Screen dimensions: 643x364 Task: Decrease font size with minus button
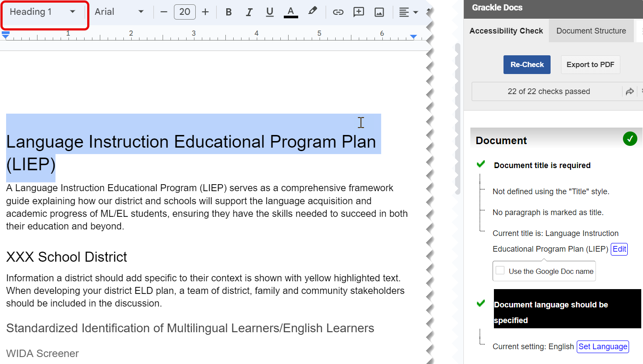click(x=164, y=12)
